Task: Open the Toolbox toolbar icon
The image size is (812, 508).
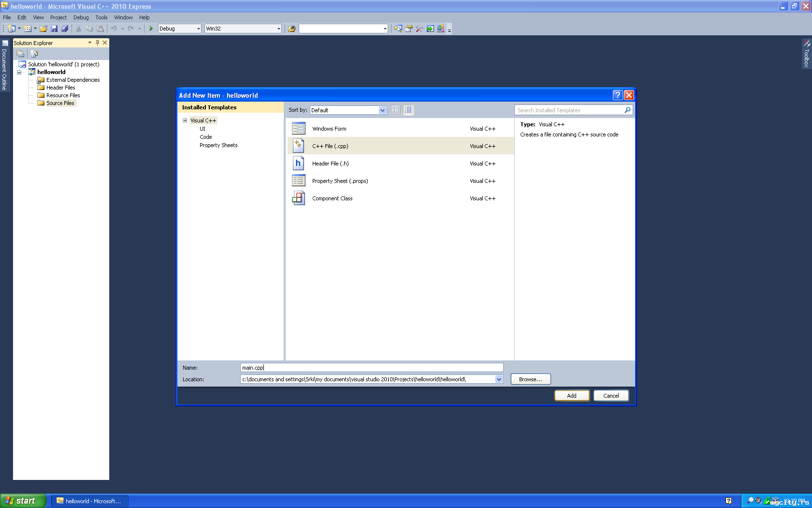Action: pyautogui.click(x=419, y=29)
